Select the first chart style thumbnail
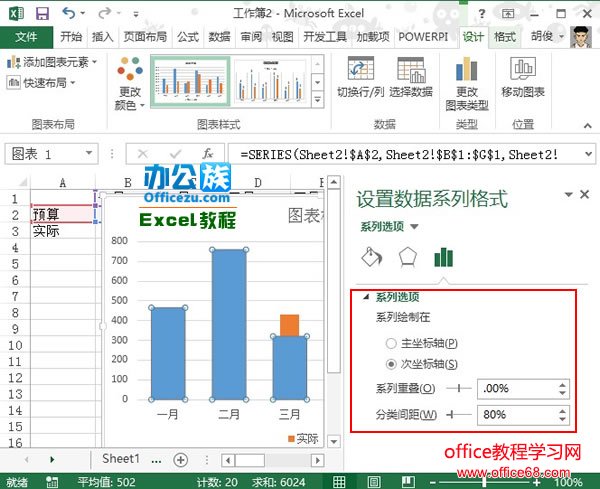The width and height of the screenshot is (600, 489). point(191,81)
